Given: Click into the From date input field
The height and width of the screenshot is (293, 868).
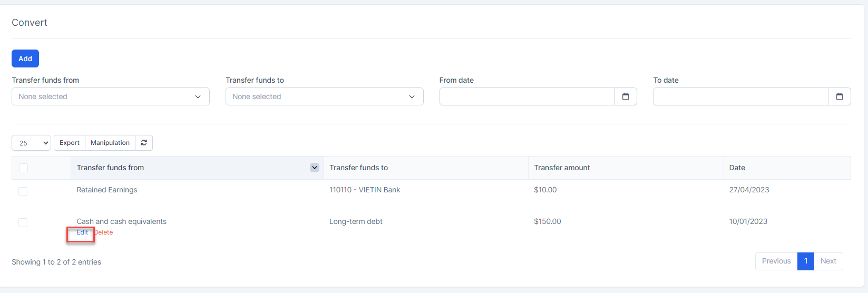Looking at the screenshot, I should click(526, 96).
